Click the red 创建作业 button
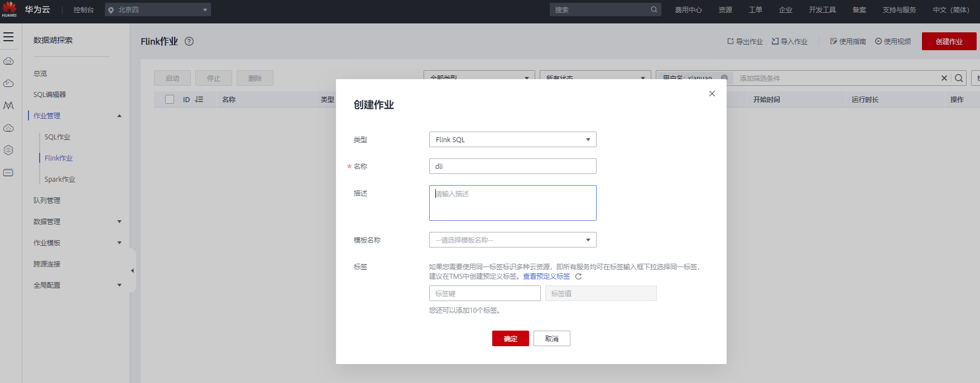The image size is (980, 383). (949, 41)
